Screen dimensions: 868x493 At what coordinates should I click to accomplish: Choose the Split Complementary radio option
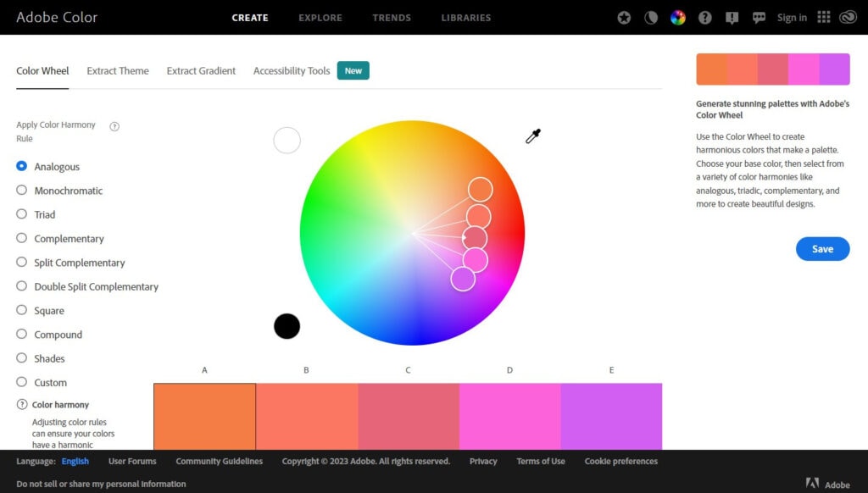22,263
